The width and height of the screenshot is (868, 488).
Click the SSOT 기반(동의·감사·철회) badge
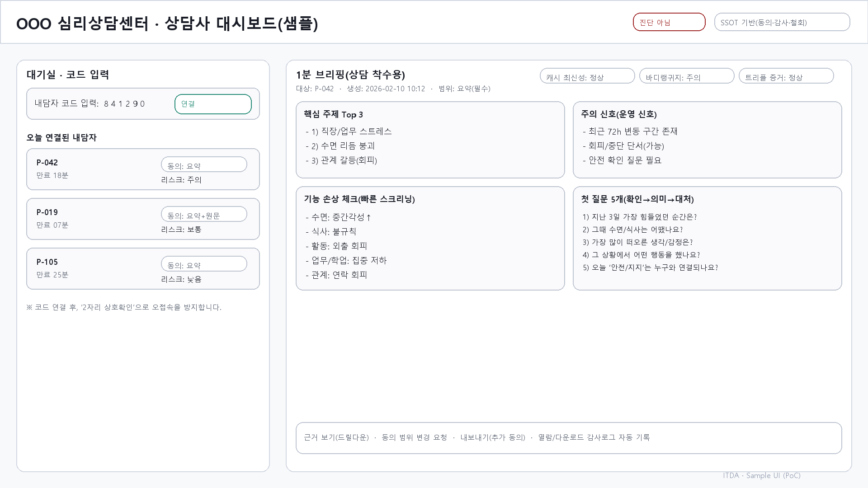[782, 21]
